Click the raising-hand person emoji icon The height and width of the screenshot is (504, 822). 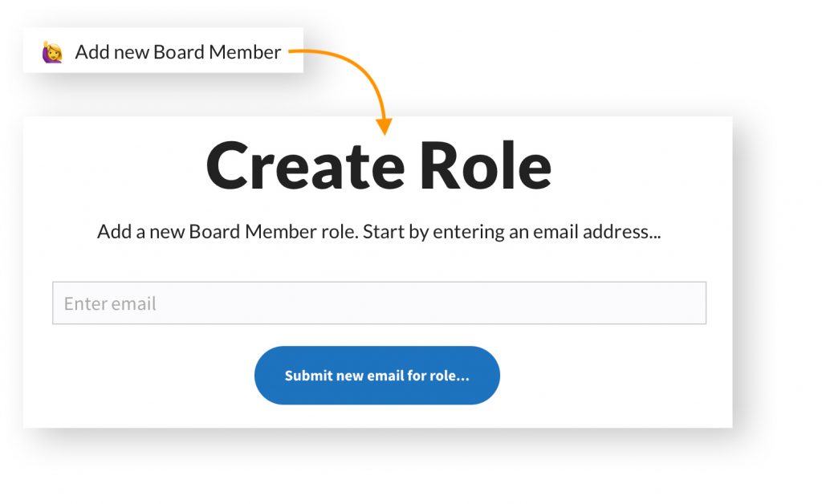click(52, 53)
